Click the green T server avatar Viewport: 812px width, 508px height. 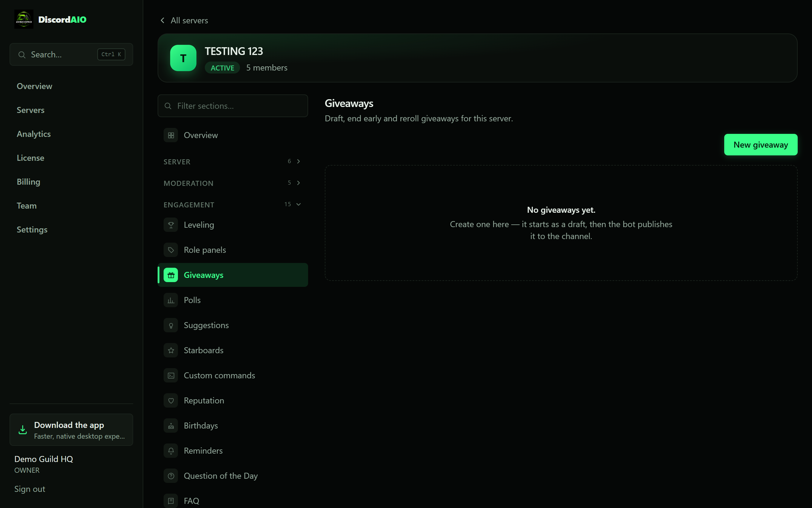183,58
